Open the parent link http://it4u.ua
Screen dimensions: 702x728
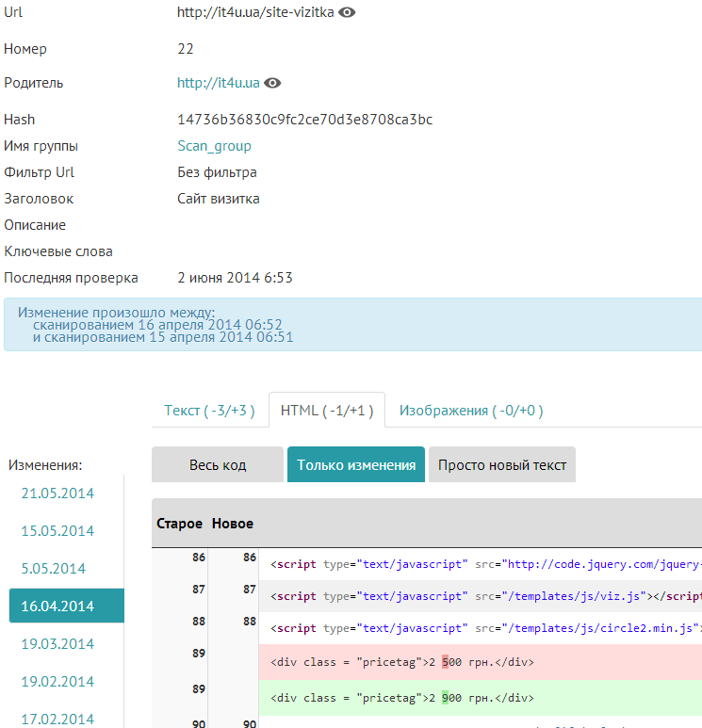point(218,83)
